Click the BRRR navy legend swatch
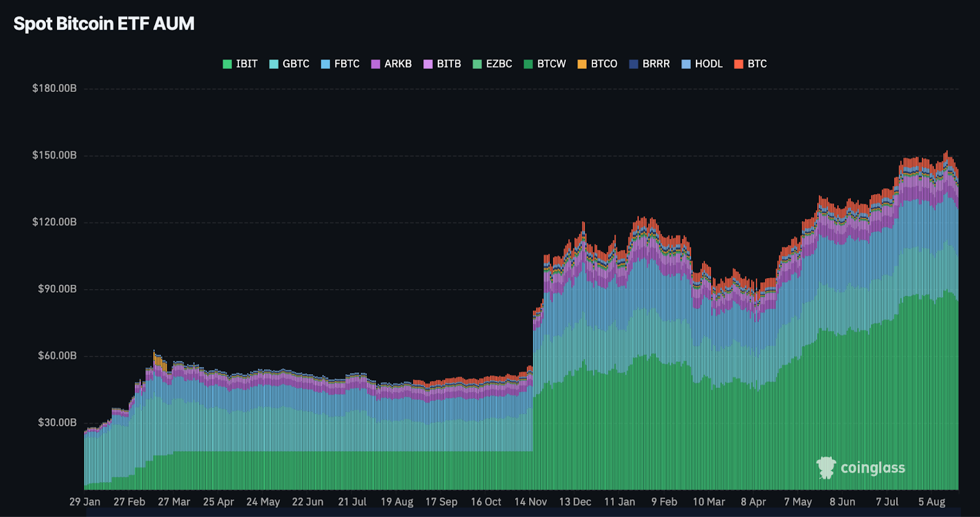Image resolution: width=980 pixels, height=517 pixels. (x=634, y=64)
